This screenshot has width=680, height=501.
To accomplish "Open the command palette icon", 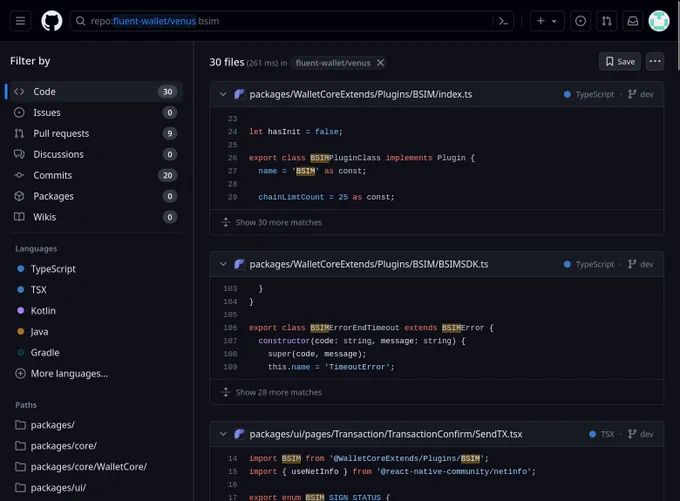I will pyautogui.click(x=503, y=21).
